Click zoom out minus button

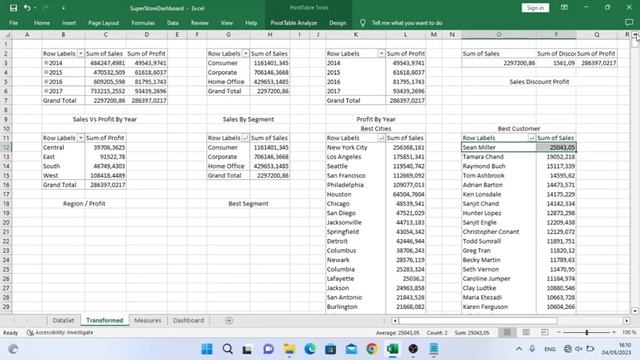pos(558,332)
